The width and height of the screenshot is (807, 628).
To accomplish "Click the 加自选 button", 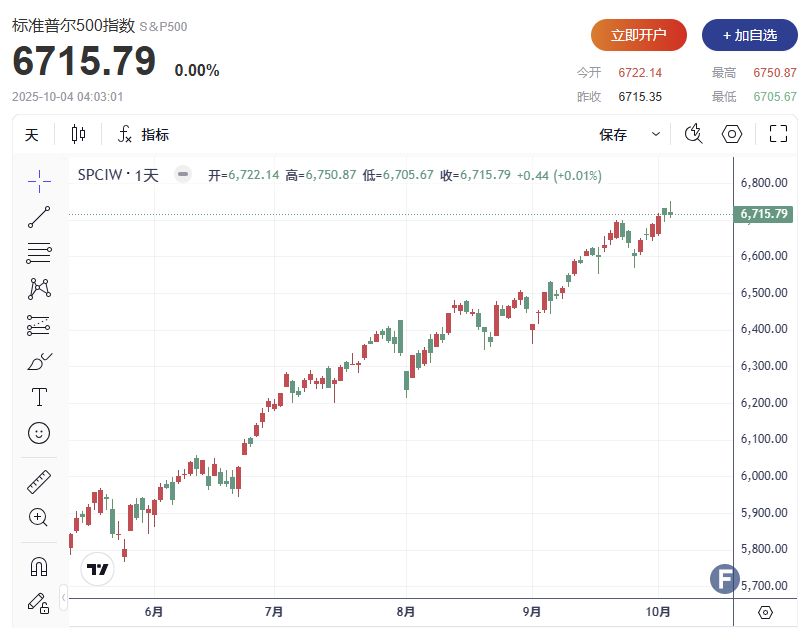I will pyautogui.click(x=749, y=35).
